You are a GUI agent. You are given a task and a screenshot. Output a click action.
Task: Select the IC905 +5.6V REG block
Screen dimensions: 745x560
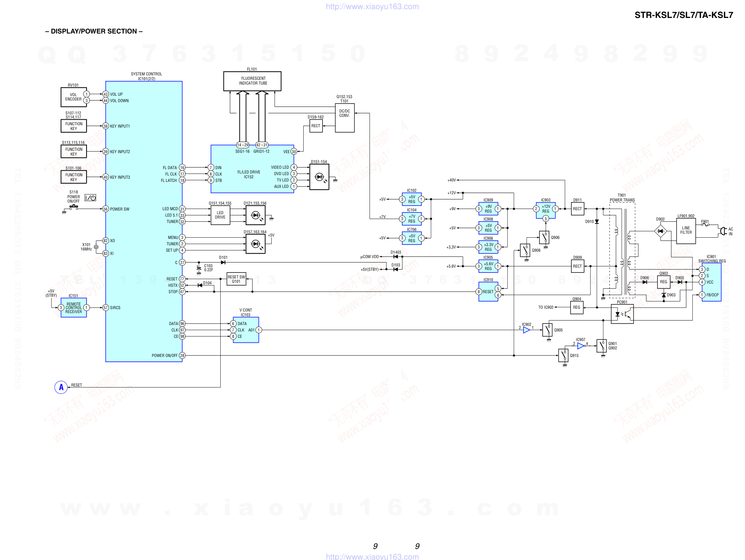[488, 266]
